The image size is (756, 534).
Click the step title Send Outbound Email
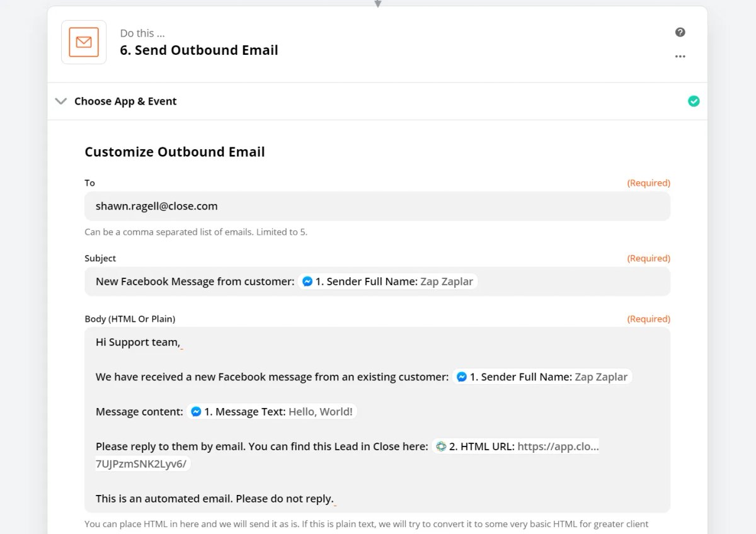[x=199, y=50]
